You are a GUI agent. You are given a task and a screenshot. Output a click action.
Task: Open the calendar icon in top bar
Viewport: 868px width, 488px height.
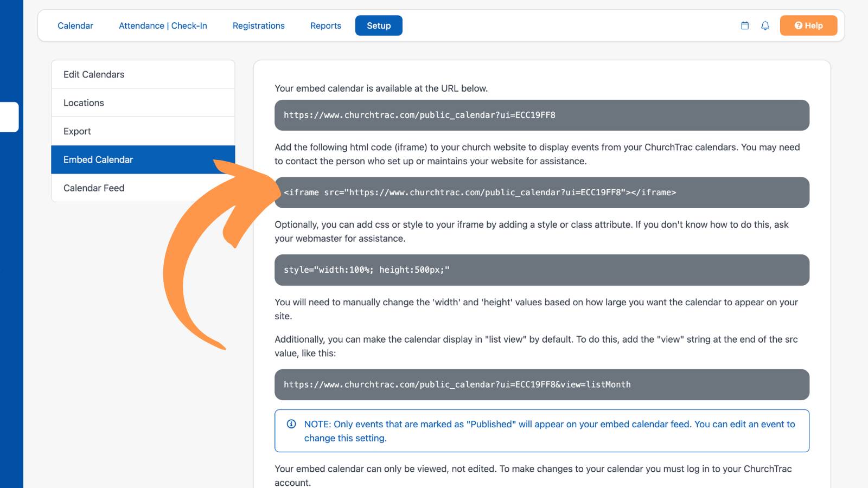point(745,25)
